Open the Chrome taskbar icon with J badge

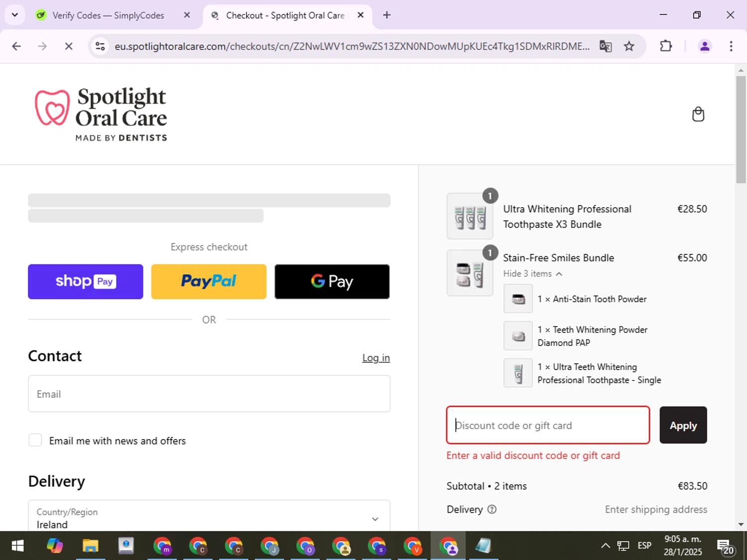point(269,546)
